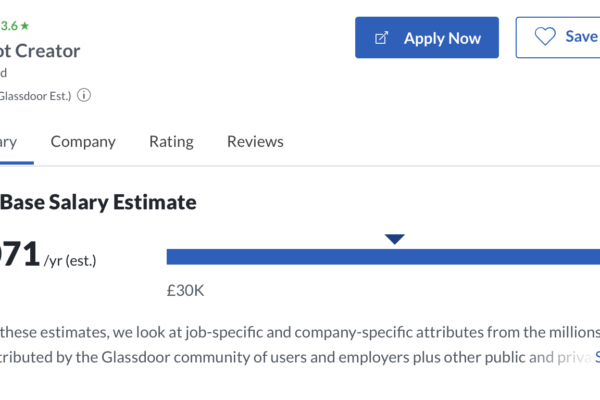
Task: Click the triangle marker above the salary bar
Action: (395, 239)
